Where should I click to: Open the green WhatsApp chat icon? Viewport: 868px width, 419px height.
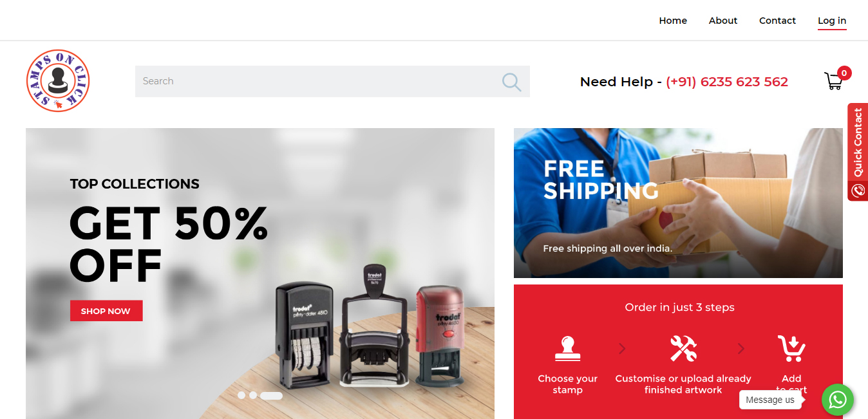[837, 400]
